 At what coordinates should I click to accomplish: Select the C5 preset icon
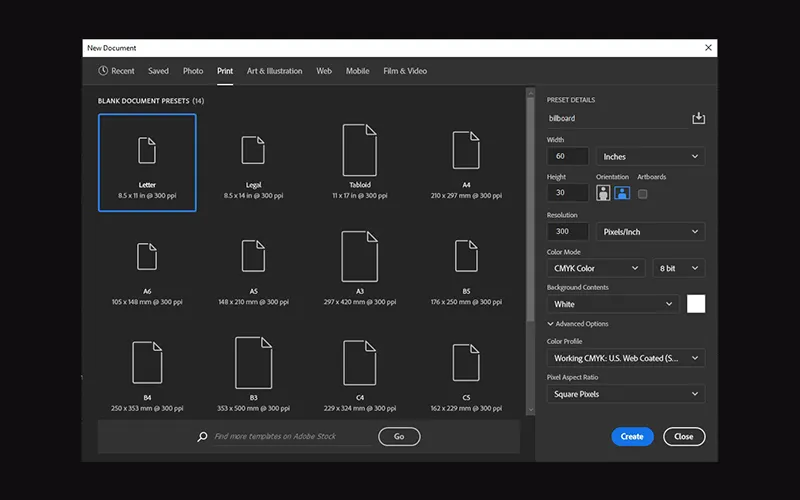(466, 363)
